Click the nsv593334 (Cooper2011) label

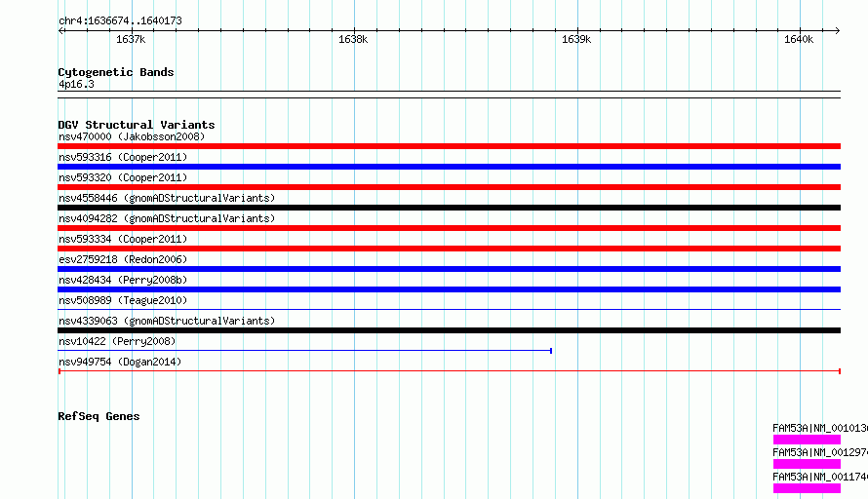[123, 239]
